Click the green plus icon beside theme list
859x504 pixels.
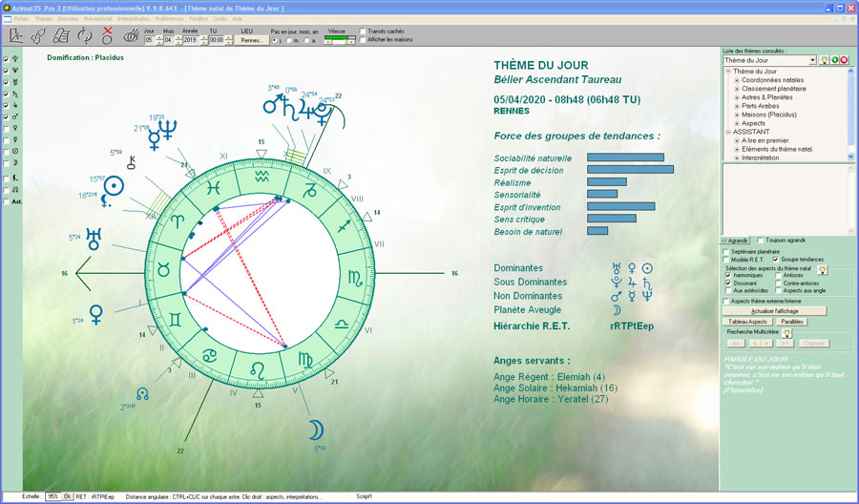pos(832,60)
